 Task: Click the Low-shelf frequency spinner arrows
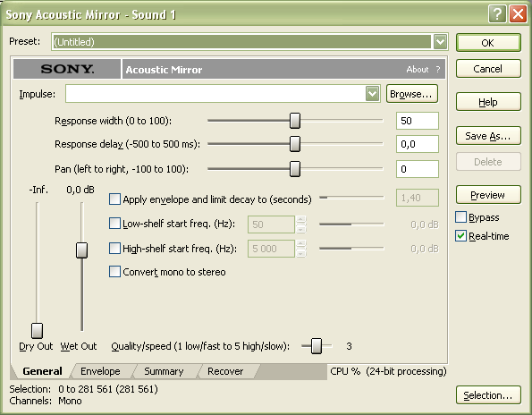301,224
